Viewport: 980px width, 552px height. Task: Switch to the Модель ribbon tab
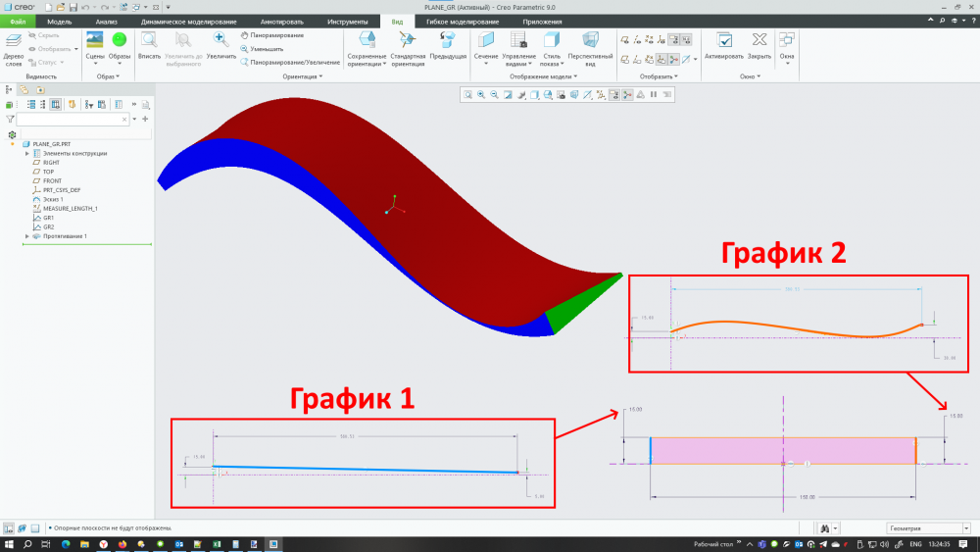(60, 22)
